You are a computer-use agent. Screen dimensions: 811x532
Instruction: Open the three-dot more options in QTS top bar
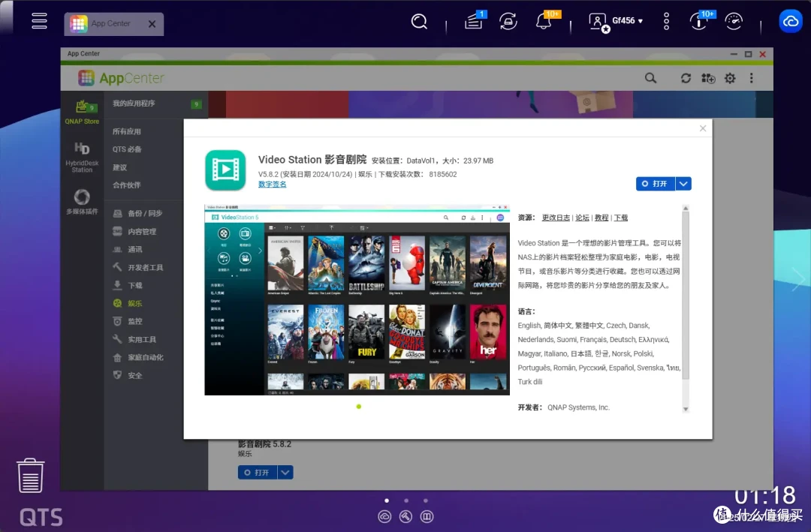click(666, 21)
